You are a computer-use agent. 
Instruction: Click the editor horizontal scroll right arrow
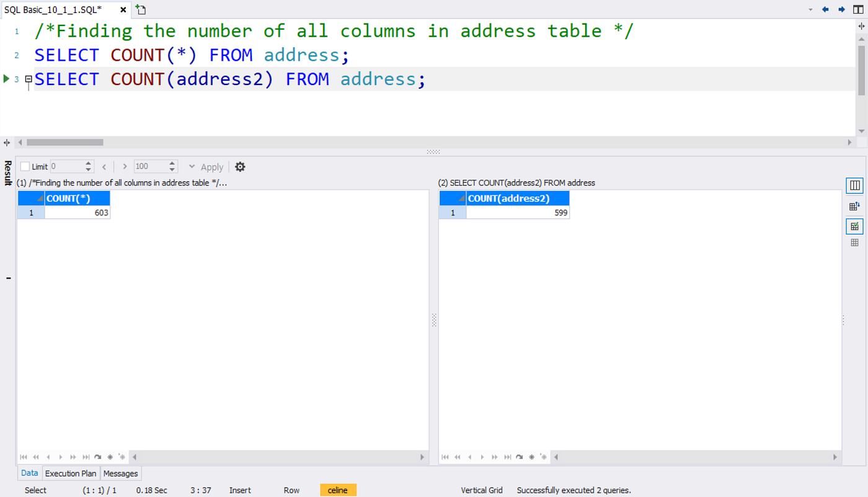pos(849,142)
